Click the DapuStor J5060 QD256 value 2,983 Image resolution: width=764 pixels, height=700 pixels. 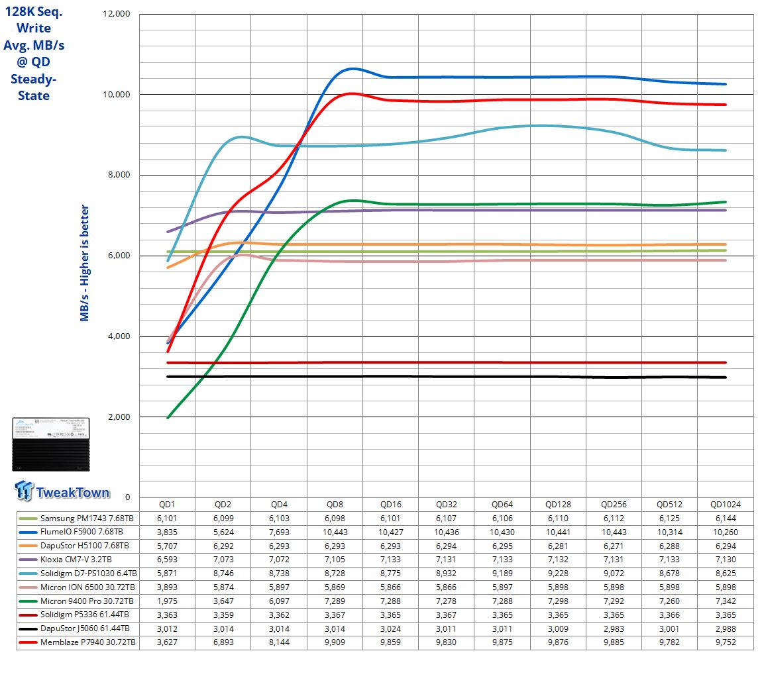tap(614, 629)
